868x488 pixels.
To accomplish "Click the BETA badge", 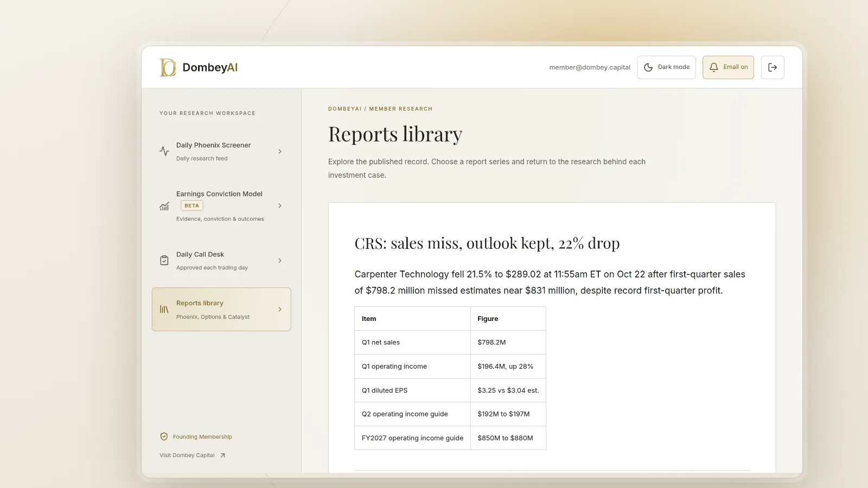I will (192, 206).
